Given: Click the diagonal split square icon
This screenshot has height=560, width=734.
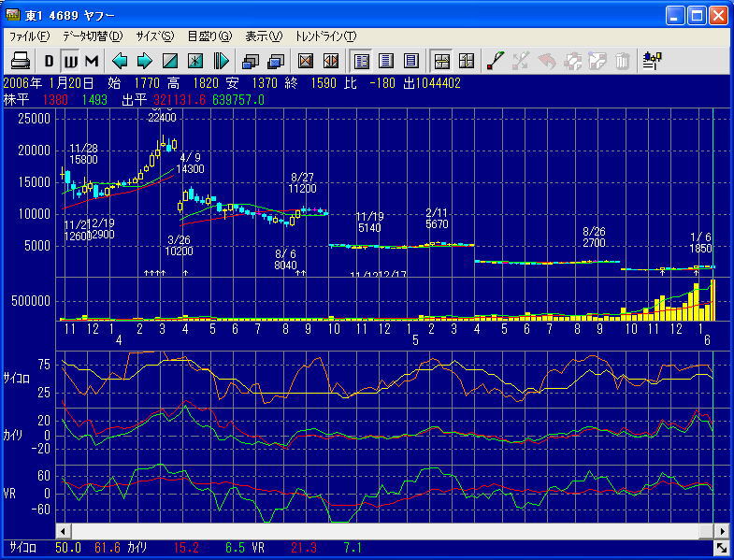Looking at the screenshot, I should [170, 61].
